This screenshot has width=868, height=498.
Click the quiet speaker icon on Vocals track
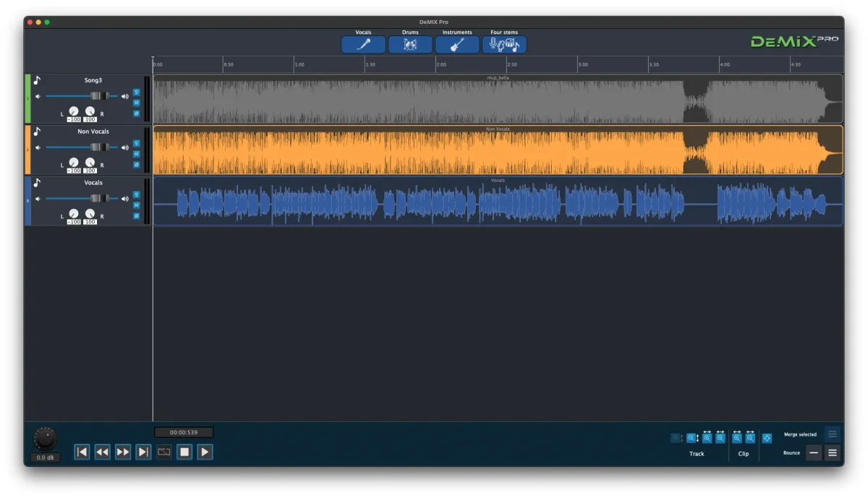[38, 199]
